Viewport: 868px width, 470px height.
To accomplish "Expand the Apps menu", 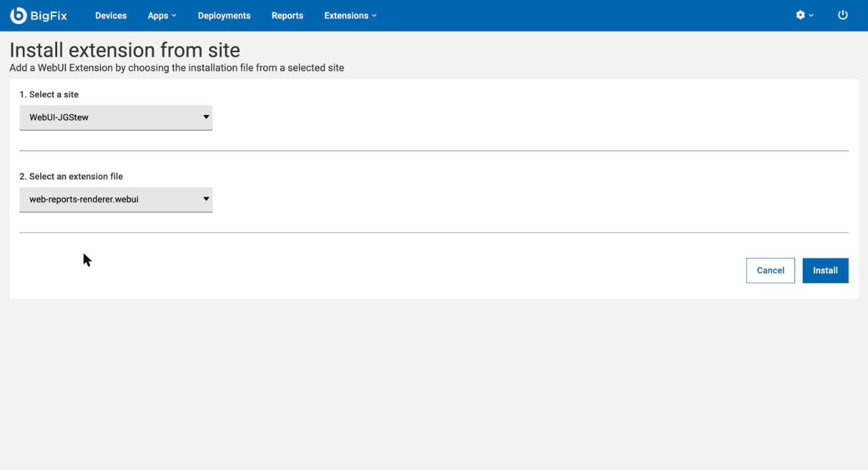I will pos(162,16).
